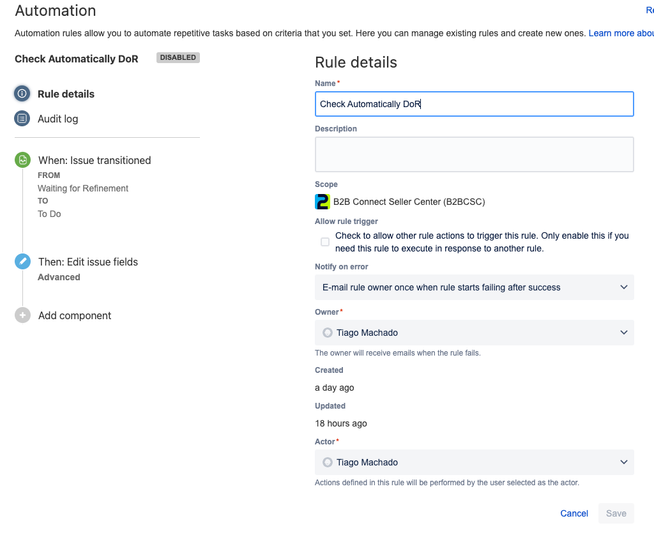Click into the Description text field
The width and height of the screenshot is (654, 533).
pos(474,154)
